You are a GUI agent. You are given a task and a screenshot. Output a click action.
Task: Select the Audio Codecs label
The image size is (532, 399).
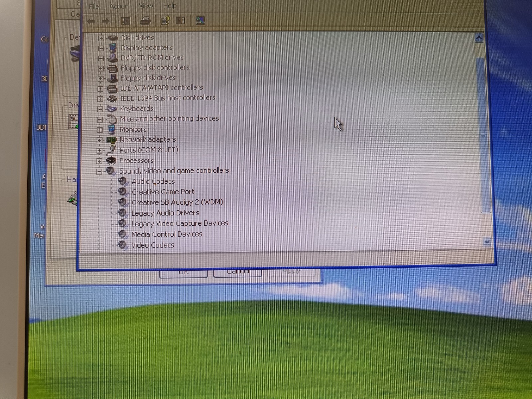[153, 182]
